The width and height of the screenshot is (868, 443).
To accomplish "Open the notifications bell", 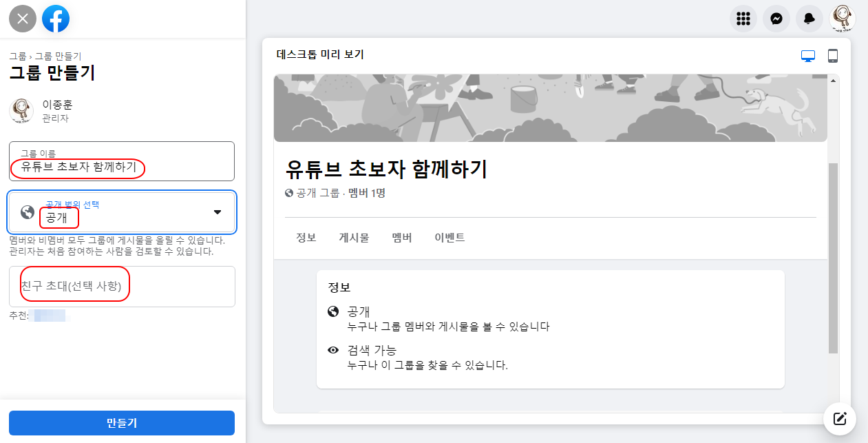I will (x=809, y=19).
